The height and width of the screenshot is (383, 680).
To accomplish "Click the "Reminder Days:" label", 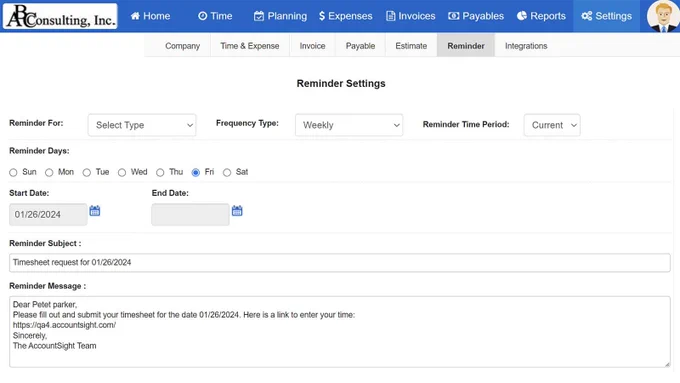I will (x=39, y=151).
